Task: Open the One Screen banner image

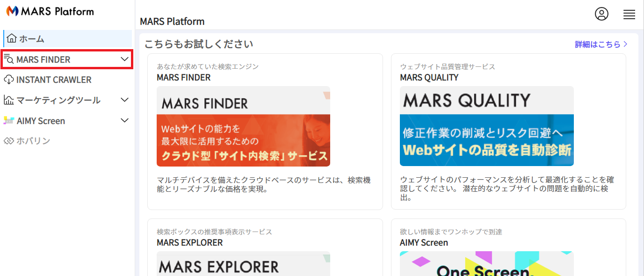Action: [x=487, y=263]
